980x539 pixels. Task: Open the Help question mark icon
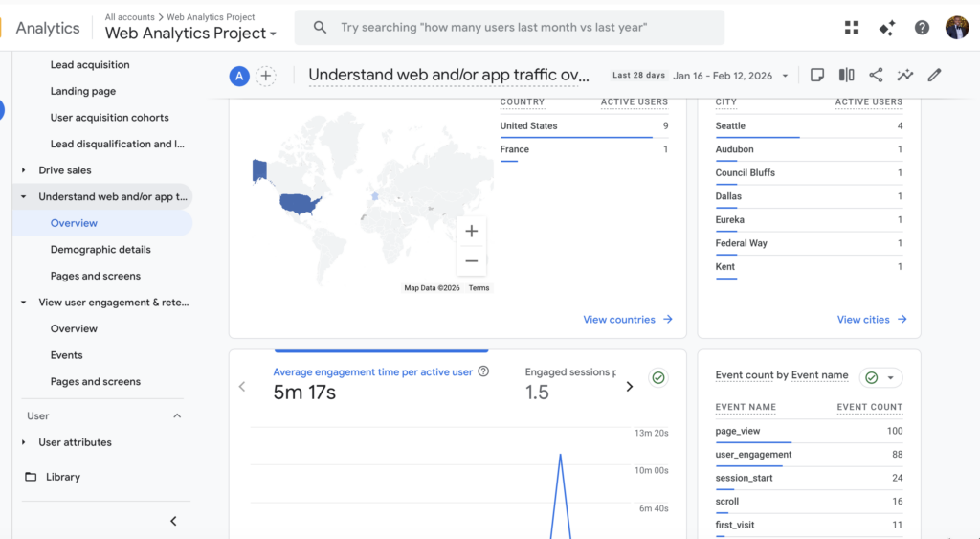[922, 28]
